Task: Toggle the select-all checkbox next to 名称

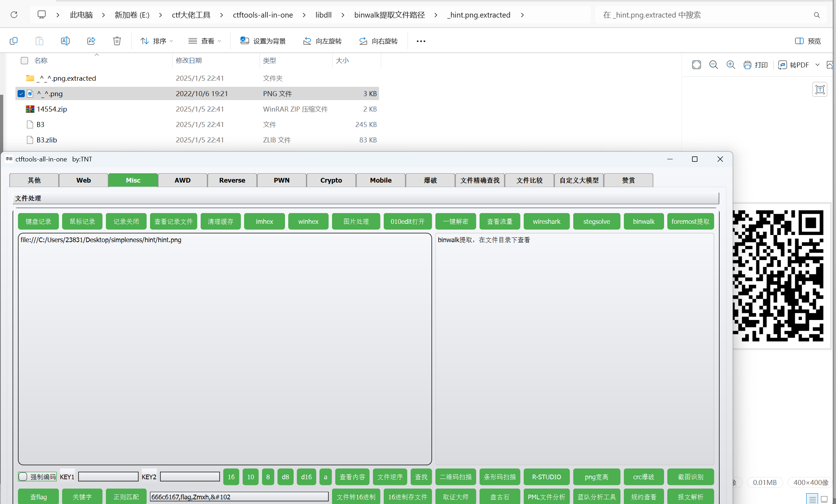Action: pos(24,61)
